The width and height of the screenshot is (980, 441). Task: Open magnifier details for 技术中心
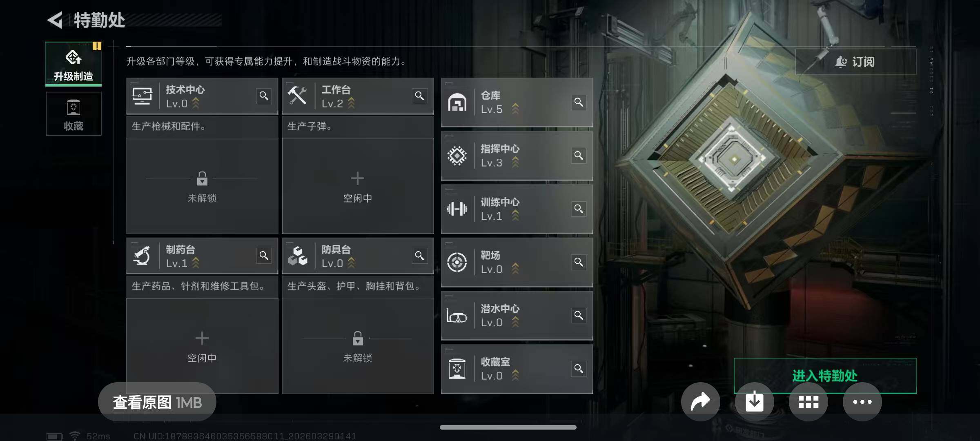[264, 96]
